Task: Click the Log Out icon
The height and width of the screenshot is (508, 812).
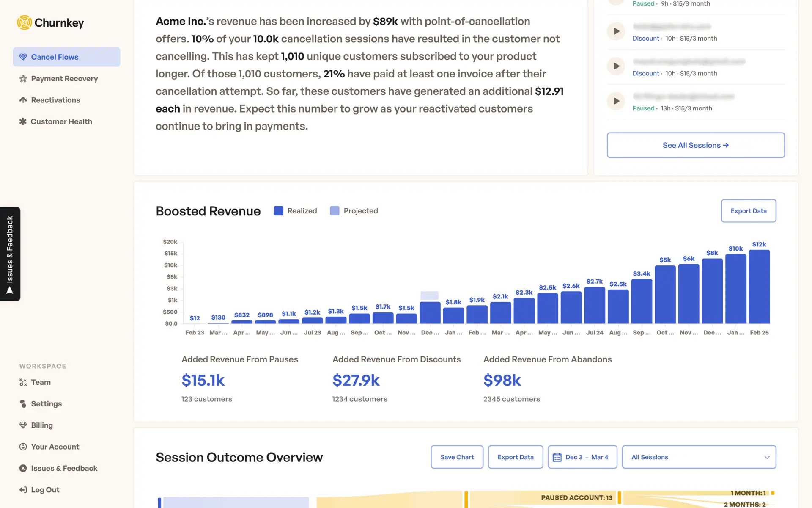Action: point(23,490)
